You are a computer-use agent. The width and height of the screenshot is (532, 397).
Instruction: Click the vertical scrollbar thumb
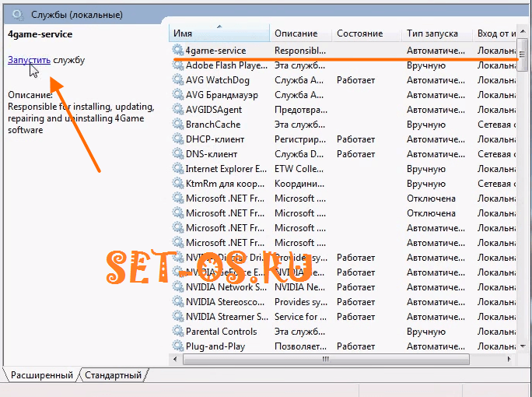[x=522, y=54]
